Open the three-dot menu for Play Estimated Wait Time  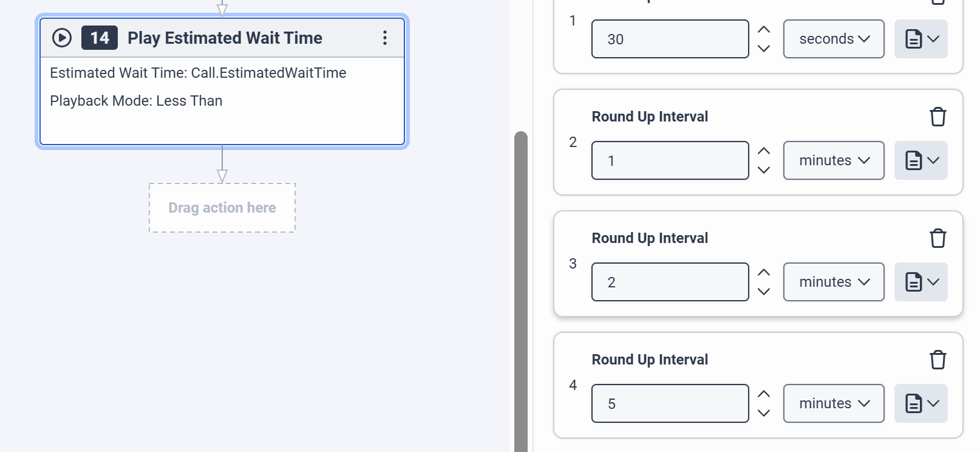coord(384,38)
